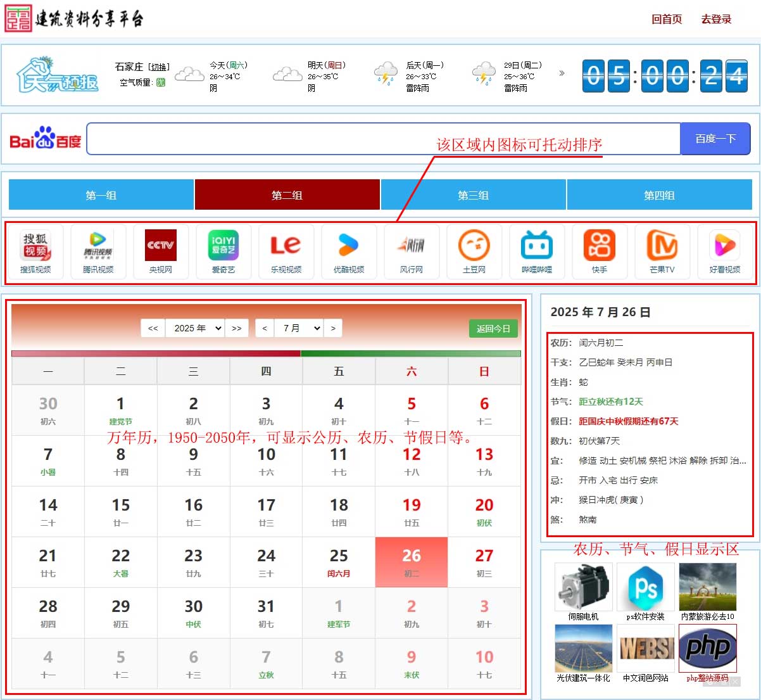
Task: Go to next year with >> button
Action: pos(237,328)
